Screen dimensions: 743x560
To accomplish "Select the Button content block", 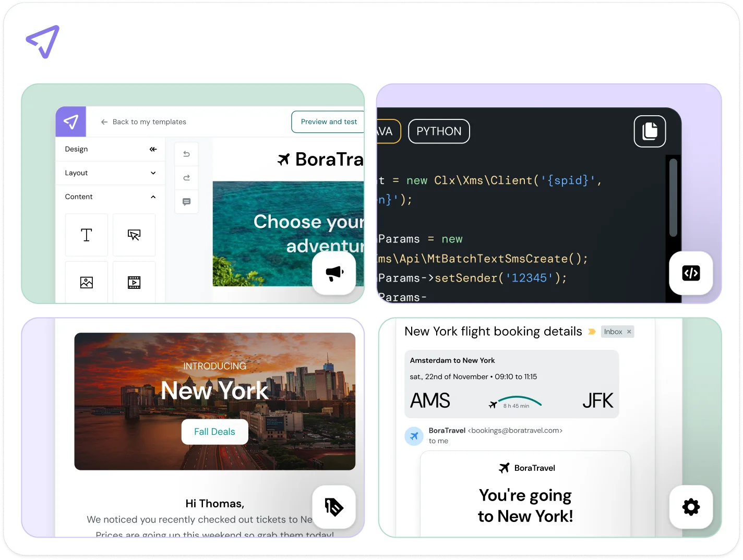I will 134,235.
